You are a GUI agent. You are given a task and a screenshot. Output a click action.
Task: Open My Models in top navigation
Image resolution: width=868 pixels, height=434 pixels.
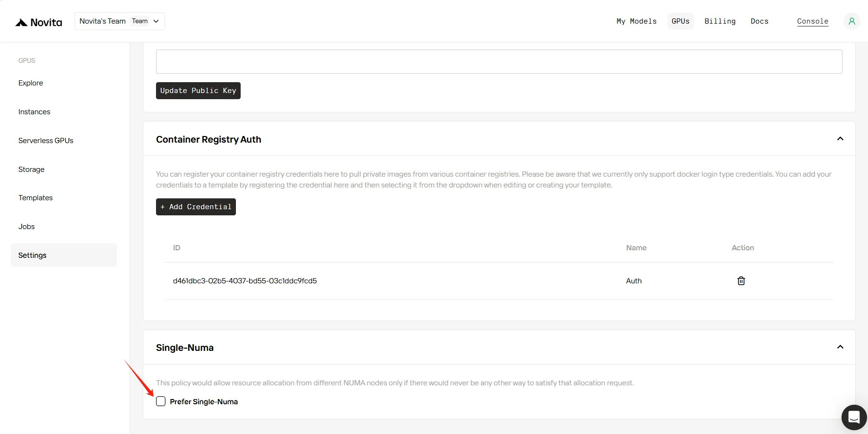636,21
